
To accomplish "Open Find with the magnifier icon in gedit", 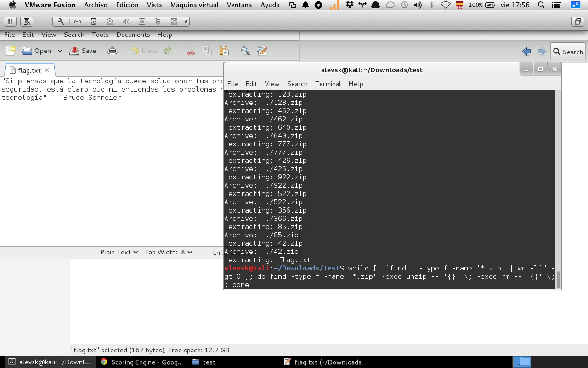I will [x=245, y=51].
